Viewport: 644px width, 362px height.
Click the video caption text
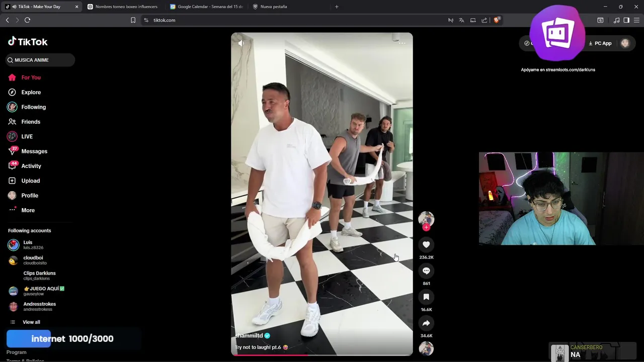261,347
